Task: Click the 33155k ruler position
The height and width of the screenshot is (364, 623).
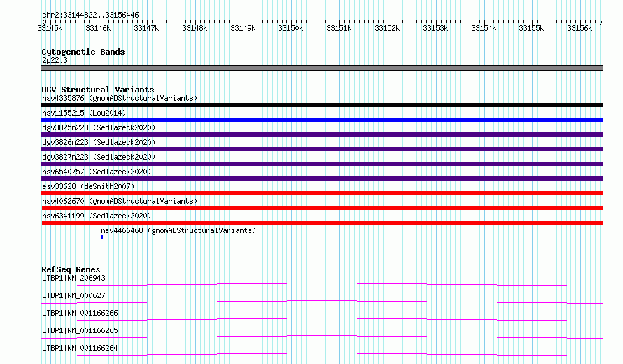Action: pyautogui.click(x=531, y=28)
